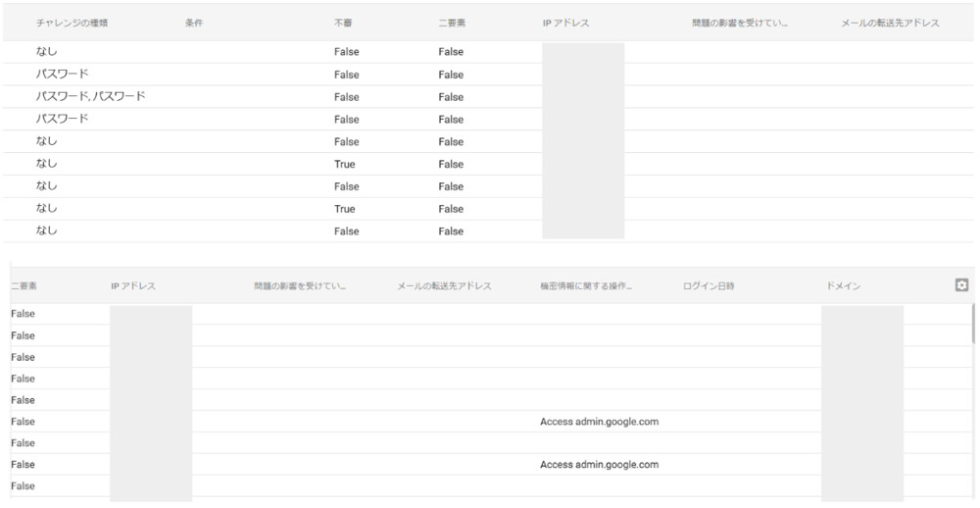Image resolution: width=980 pixels, height=508 pixels.
Task: Click the チャレンジの種類 column header
Action: coord(72,23)
